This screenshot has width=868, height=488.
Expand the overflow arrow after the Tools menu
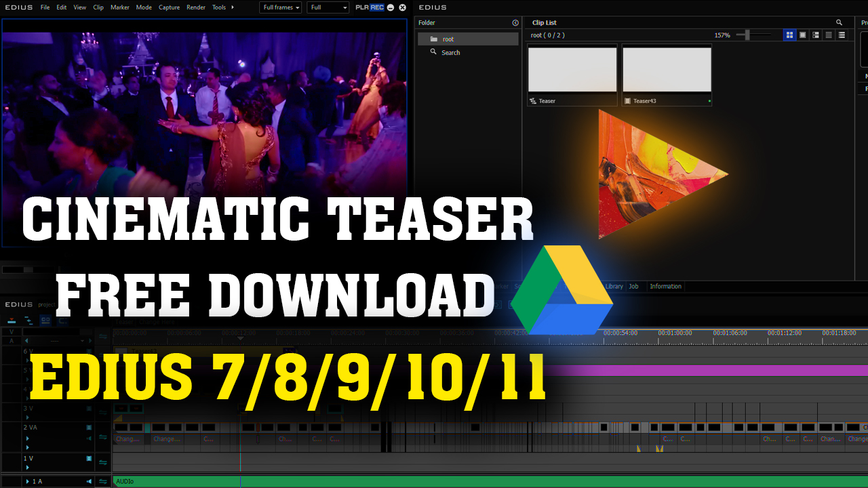coord(233,7)
